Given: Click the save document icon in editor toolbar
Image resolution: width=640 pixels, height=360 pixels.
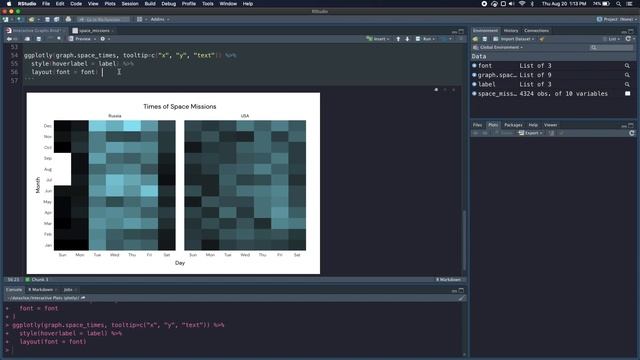Looking at the screenshot, I should point(38,39).
